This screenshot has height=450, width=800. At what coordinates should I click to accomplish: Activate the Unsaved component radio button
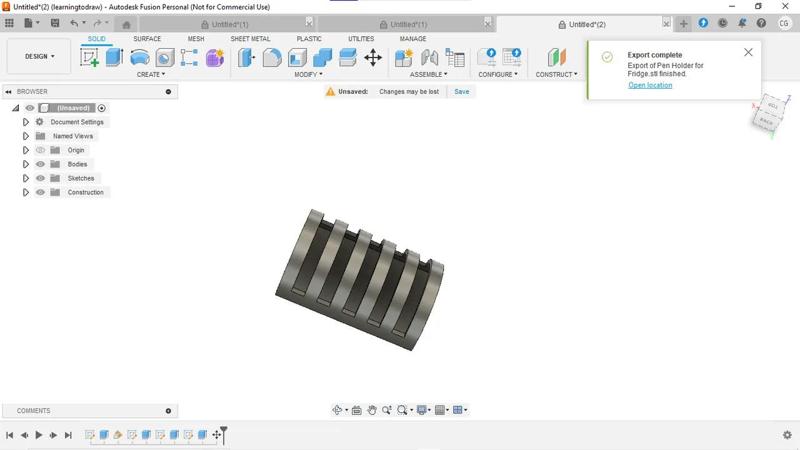102,108
